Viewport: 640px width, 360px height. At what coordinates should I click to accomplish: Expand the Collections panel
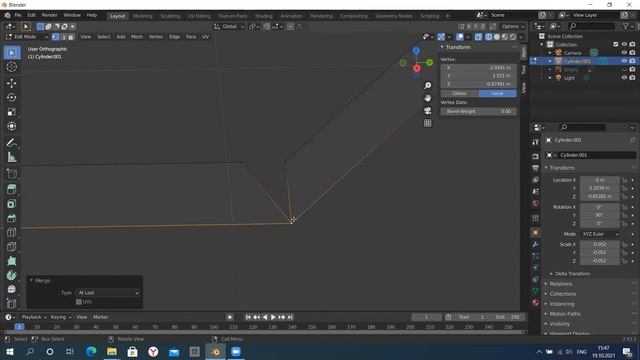pyautogui.click(x=562, y=294)
